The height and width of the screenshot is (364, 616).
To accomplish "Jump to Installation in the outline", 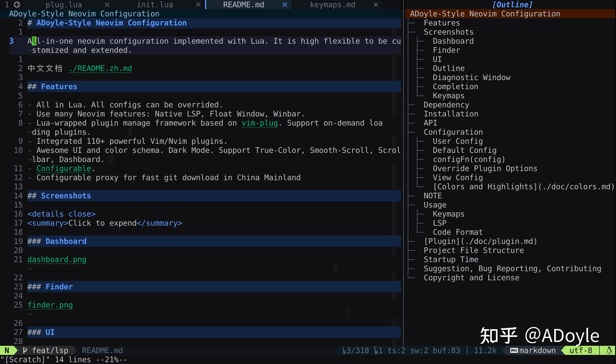I will (451, 114).
